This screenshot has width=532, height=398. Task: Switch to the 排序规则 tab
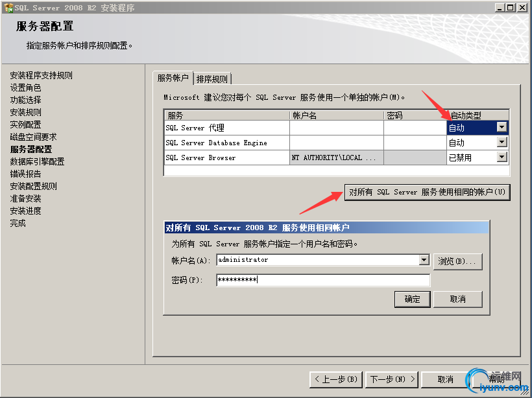[212, 79]
